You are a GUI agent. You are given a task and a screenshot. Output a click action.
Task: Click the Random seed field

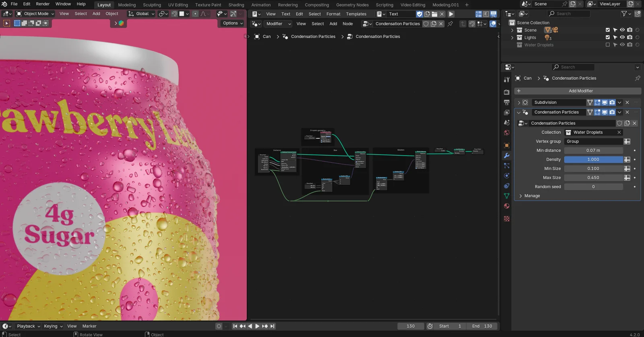point(593,187)
